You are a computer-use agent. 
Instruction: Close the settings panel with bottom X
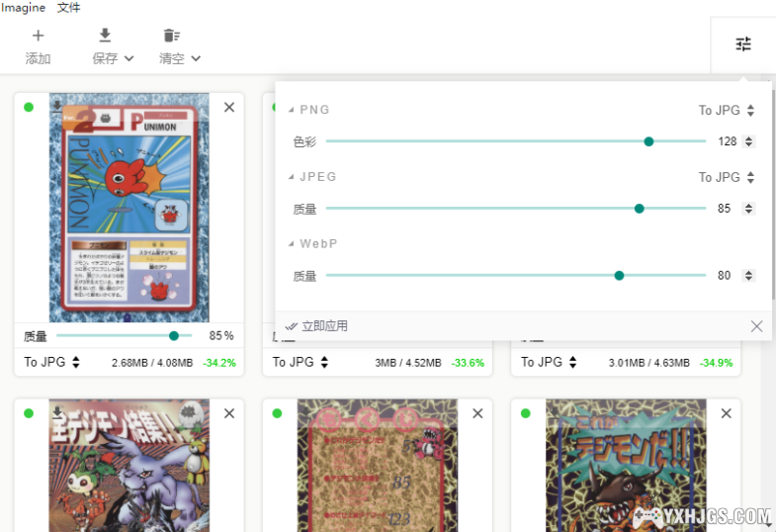coord(756,326)
